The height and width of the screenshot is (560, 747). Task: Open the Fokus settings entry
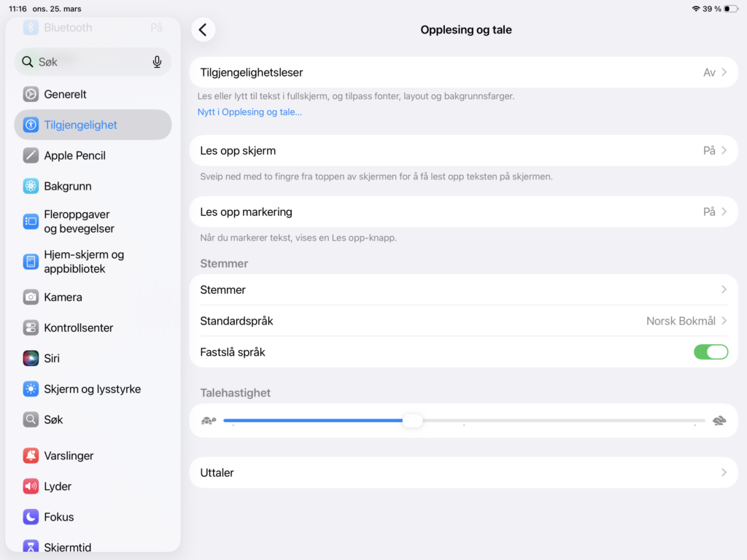point(93,517)
